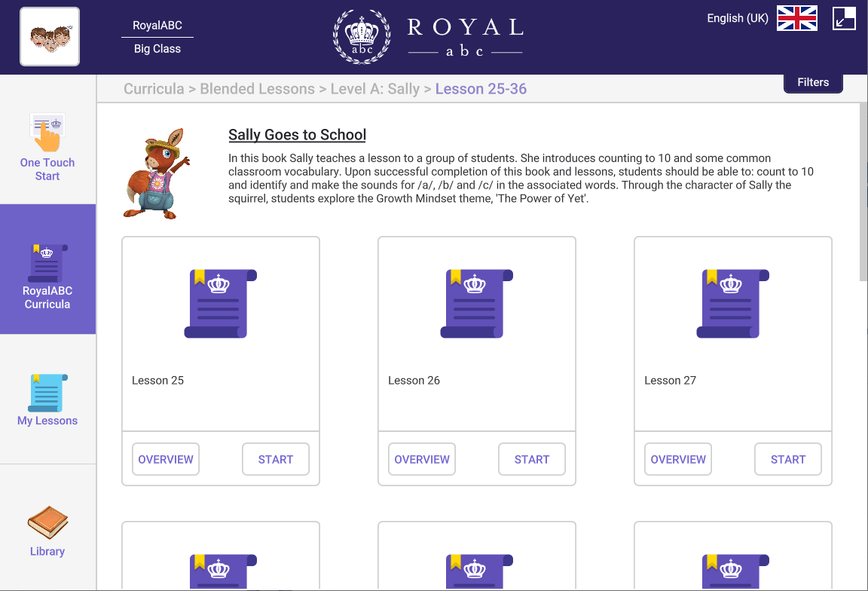Start Lesson 26

click(x=532, y=459)
